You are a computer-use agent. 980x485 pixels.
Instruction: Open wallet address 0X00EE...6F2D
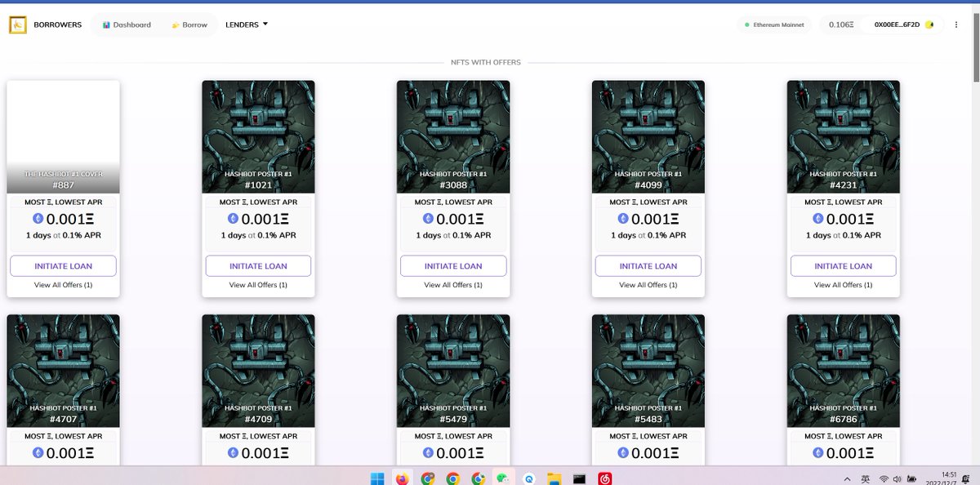904,25
